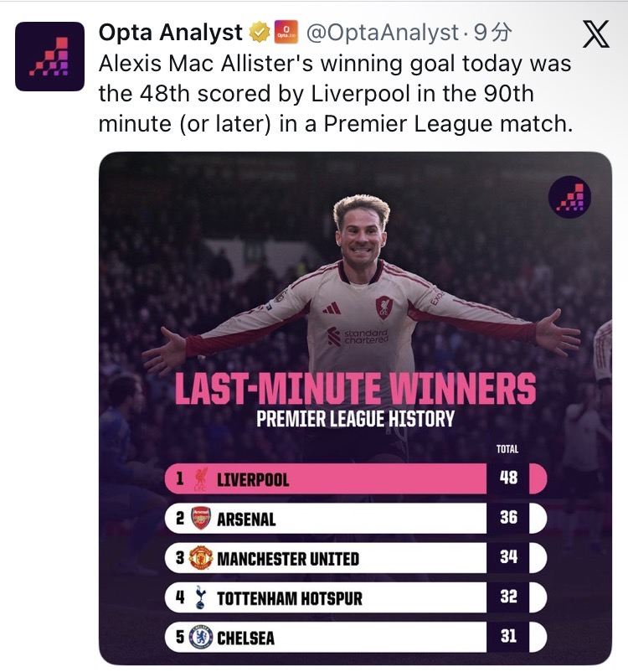Open the Opta Analyst display name
Image resolution: width=628 pixels, height=672 pixels.
[171, 34]
